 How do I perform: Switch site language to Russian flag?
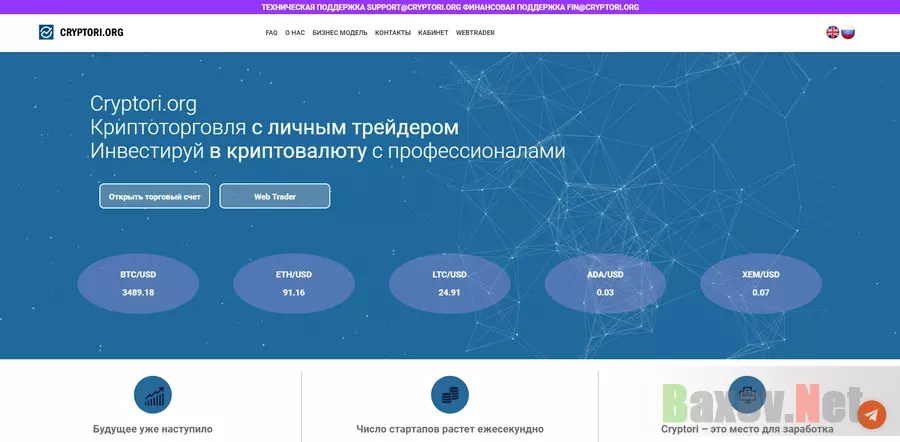(x=848, y=32)
